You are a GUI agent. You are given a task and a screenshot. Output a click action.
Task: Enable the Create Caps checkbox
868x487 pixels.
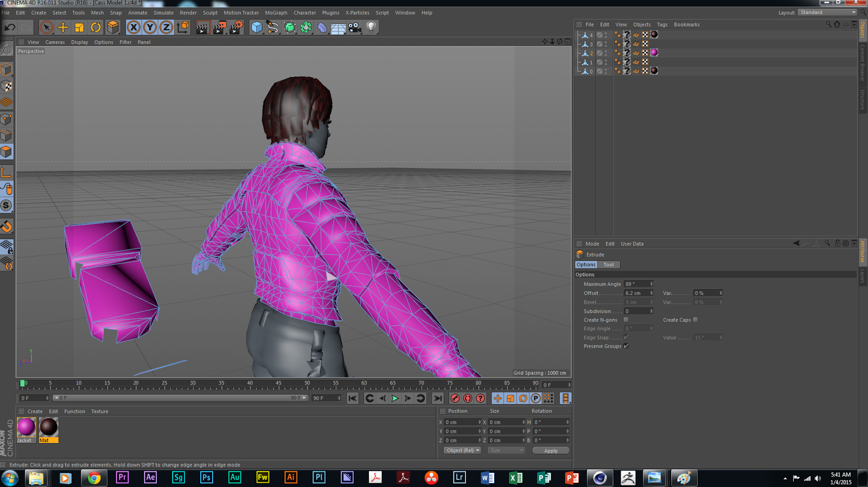(695, 320)
